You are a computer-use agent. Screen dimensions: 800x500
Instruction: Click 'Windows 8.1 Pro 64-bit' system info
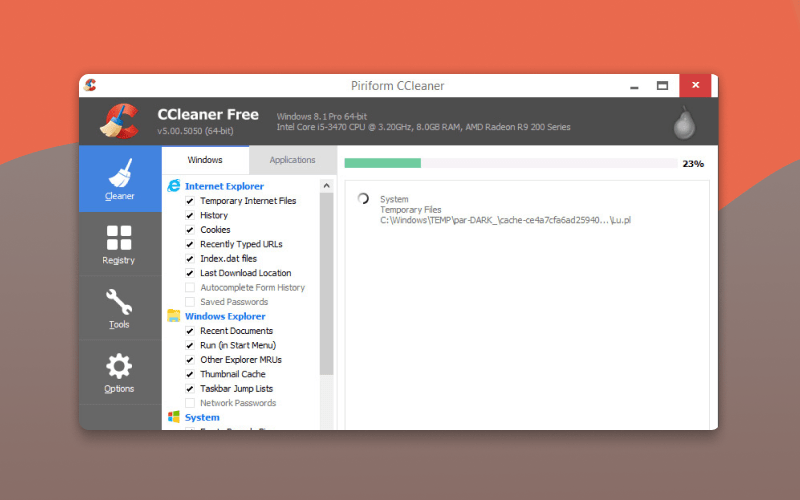pyautogui.click(x=321, y=116)
